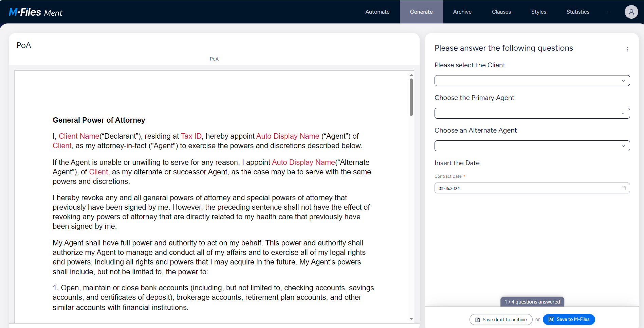The height and width of the screenshot is (328, 644).
Task: Click the M-Files icon on the blue save button
Action: point(551,320)
